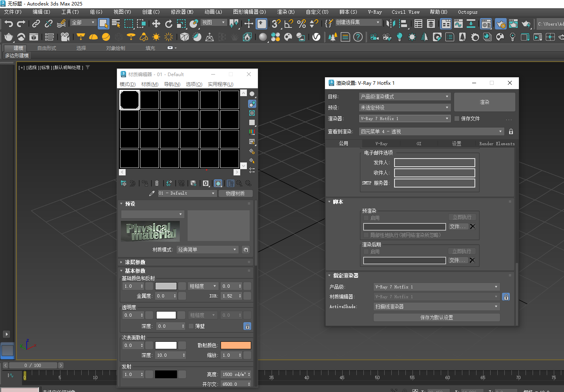Click 文件... button under 渲染后期
564x392 pixels.
[x=458, y=260]
